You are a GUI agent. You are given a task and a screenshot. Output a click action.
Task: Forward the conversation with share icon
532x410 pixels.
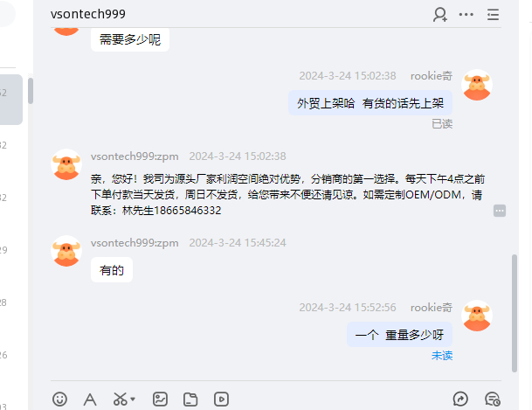pyautogui.click(x=460, y=400)
